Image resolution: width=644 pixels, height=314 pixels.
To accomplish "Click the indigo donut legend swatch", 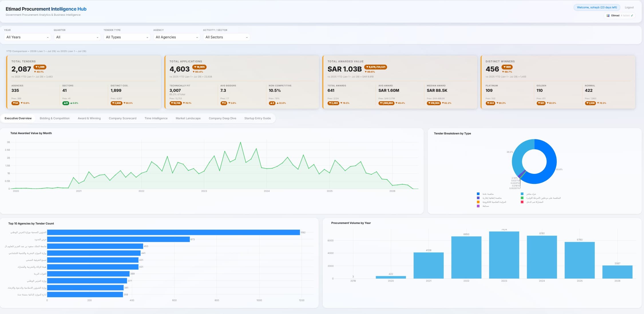I will (478, 198).
